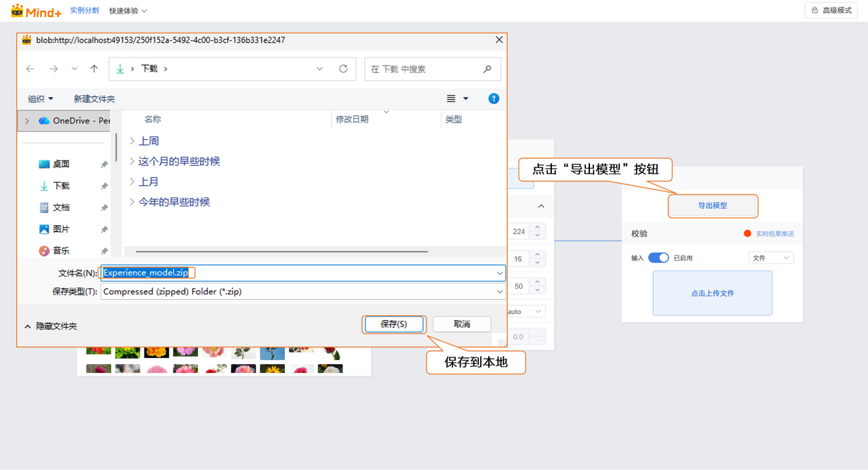Click the 取消 button
868x470 pixels.
click(x=462, y=324)
